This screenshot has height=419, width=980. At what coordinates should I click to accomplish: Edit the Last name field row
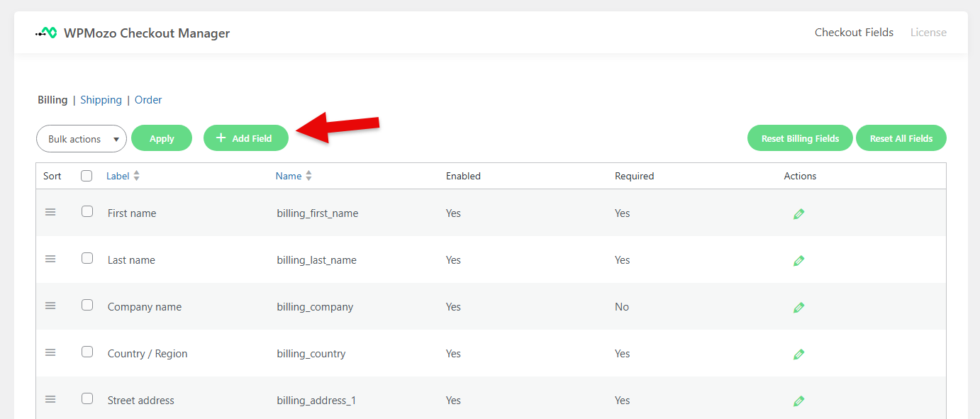click(x=798, y=261)
